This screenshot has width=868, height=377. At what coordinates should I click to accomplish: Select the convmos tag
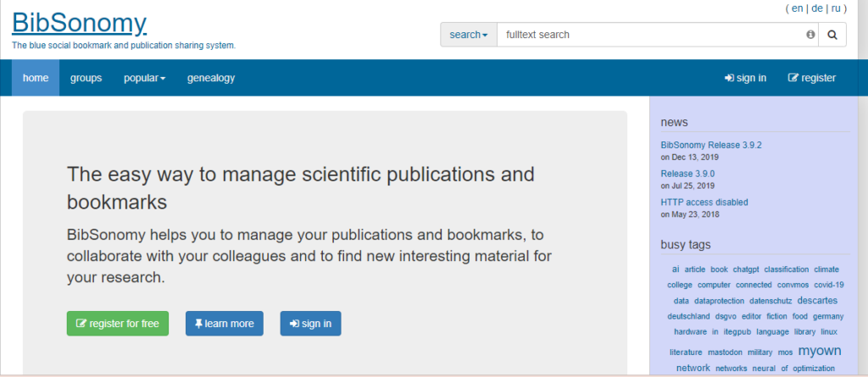pyautogui.click(x=793, y=286)
